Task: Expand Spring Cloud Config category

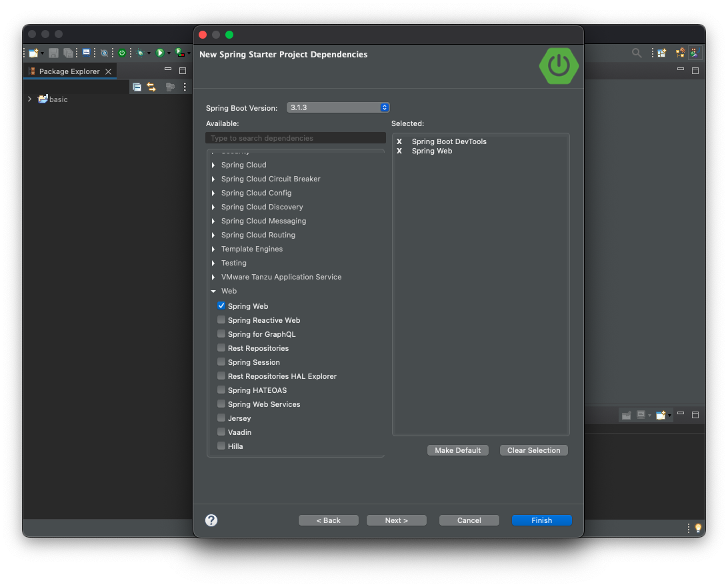Action: [213, 193]
